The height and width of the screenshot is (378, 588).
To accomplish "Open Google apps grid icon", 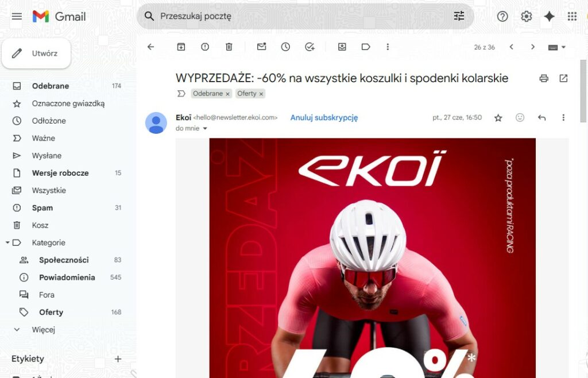I will (572, 16).
